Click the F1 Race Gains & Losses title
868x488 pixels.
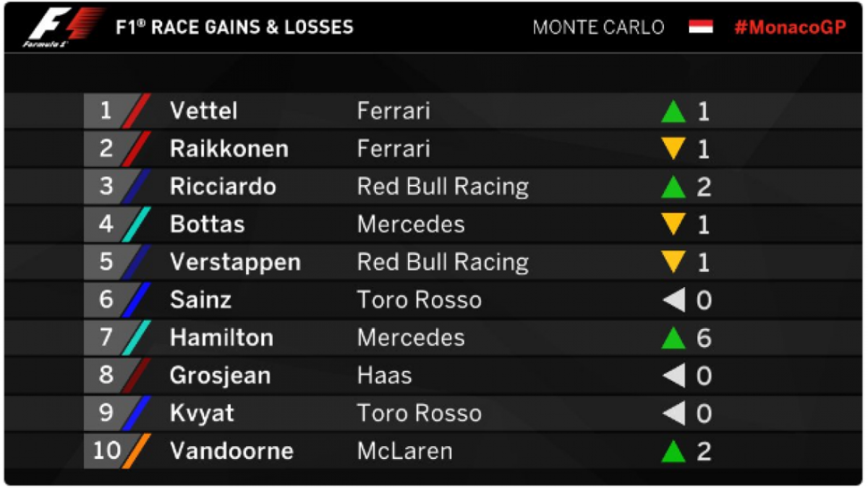pos(234,27)
